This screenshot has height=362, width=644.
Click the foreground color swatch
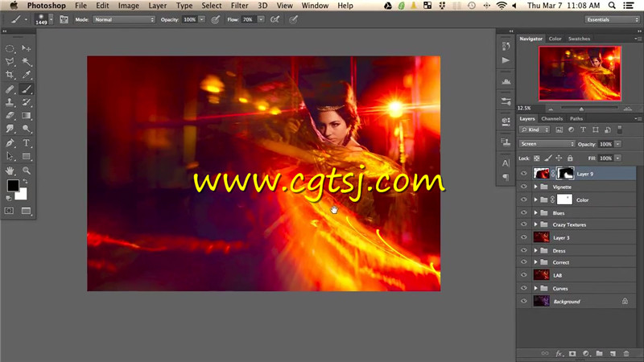point(13,186)
